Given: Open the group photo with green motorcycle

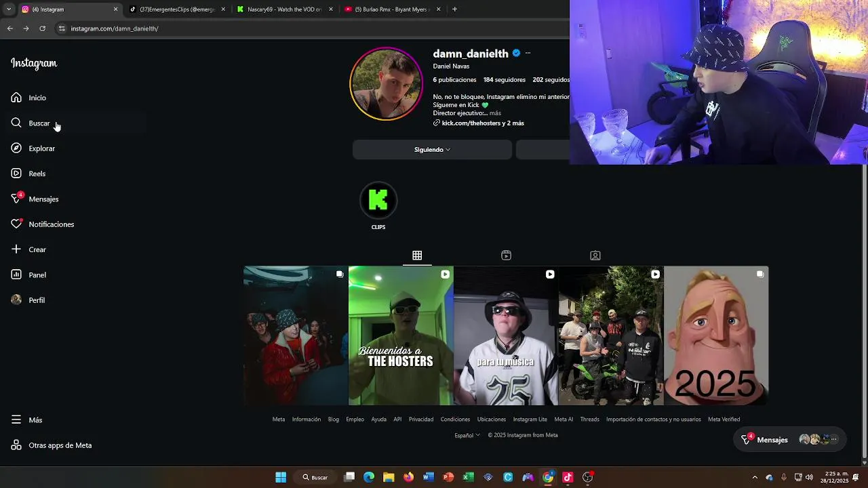Looking at the screenshot, I should click(x=611, y=335).
